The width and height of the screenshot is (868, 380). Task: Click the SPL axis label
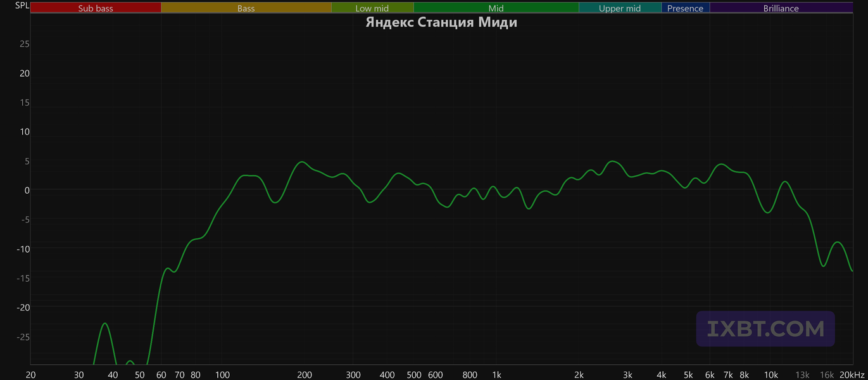point(22,6)
